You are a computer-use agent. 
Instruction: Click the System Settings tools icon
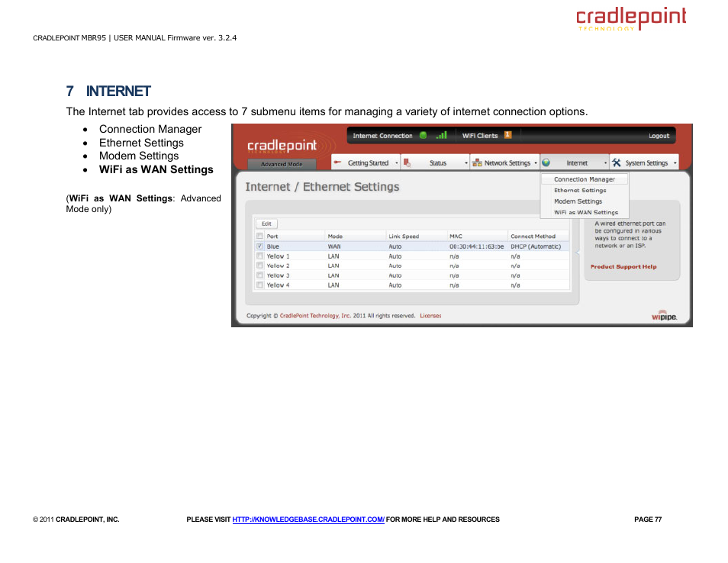pos(616,163)
